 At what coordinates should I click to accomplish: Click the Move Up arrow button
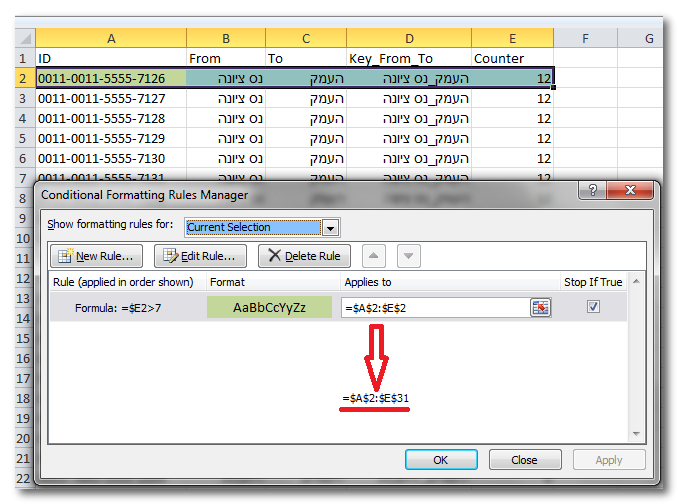point(375,256)
